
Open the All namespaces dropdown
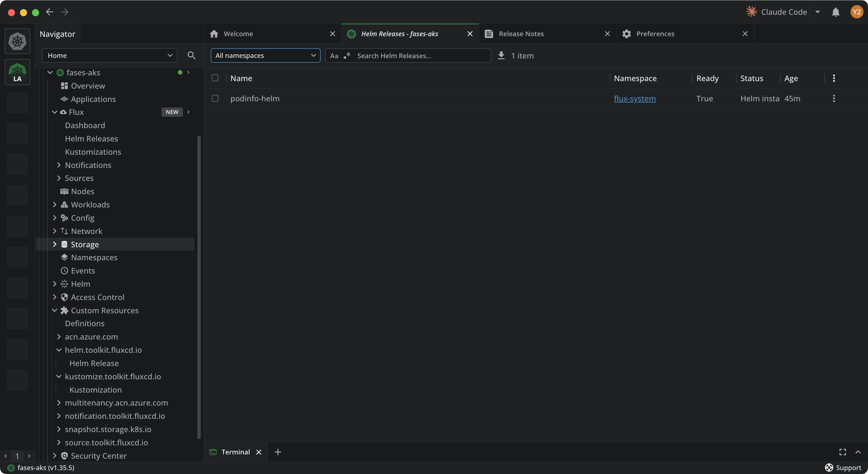[x=265, y=55]
